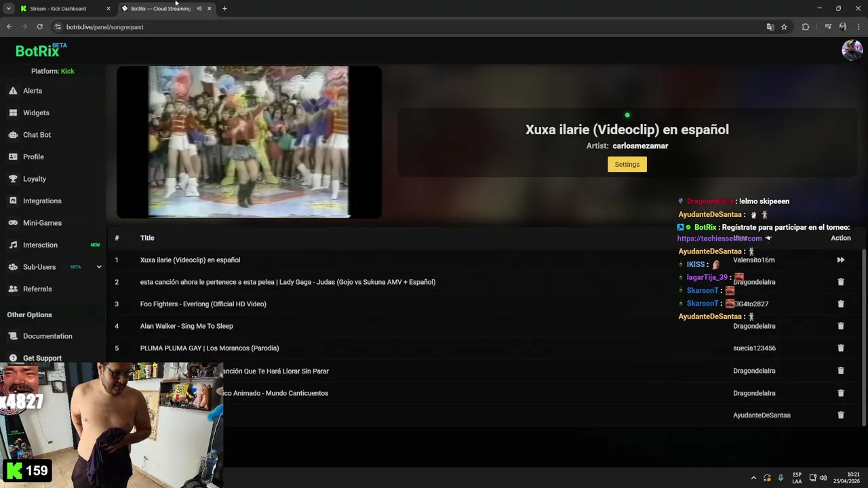Open the user avatar menu

tap(852, 50)
